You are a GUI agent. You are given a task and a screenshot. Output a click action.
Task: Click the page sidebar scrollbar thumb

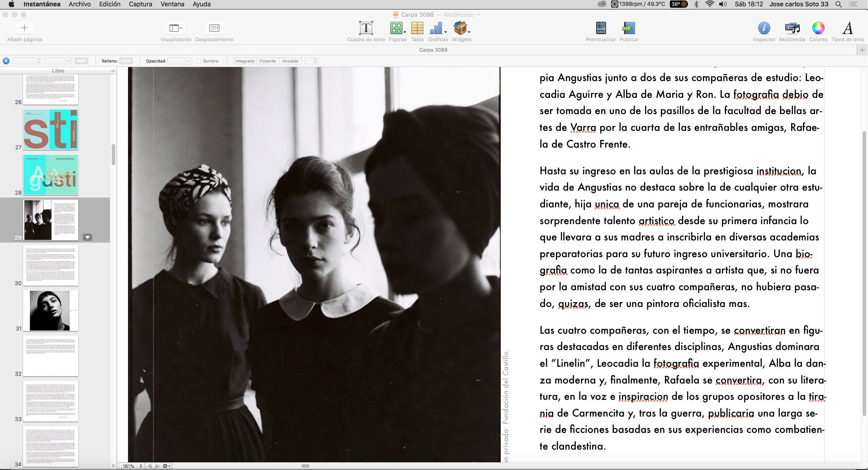[x=113, y=154]
